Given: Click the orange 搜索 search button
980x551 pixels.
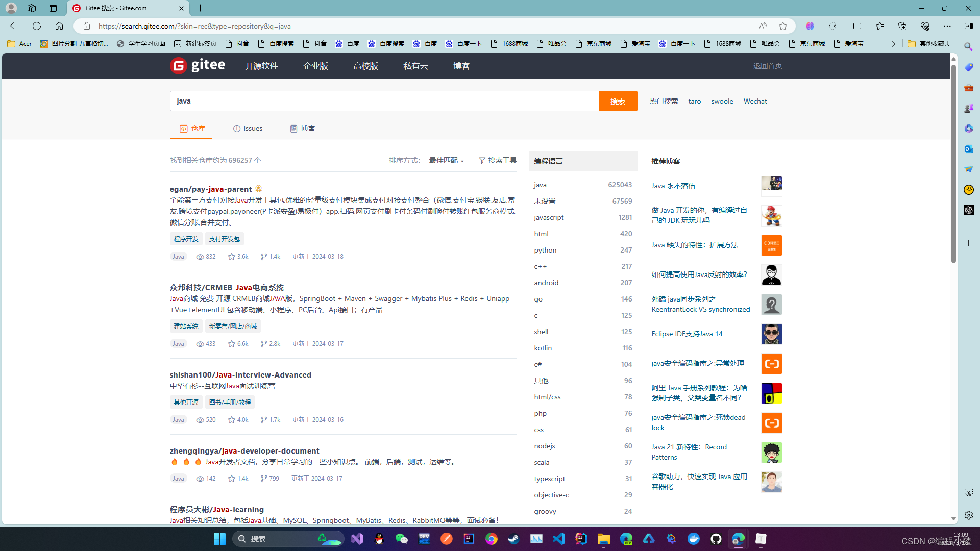Looking at the screenshot, I should [x=618, y=101].
